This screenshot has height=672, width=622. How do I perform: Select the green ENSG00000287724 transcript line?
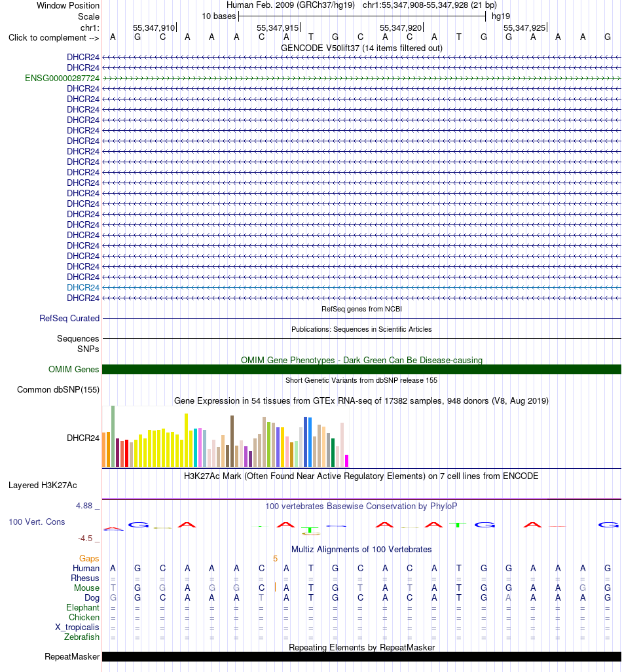click(361, 78)
